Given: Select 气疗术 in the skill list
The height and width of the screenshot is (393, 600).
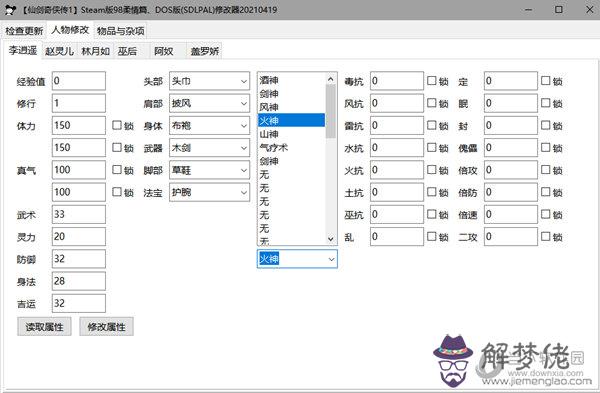Looking at the screenshot, I should click(x=292, y=147).
